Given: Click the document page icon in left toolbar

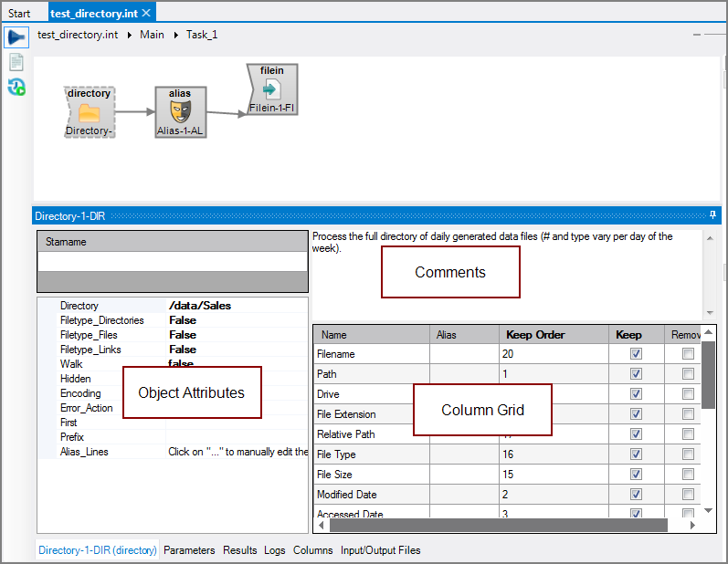Looking at the screenshot, I should click(x=16, y=62).
